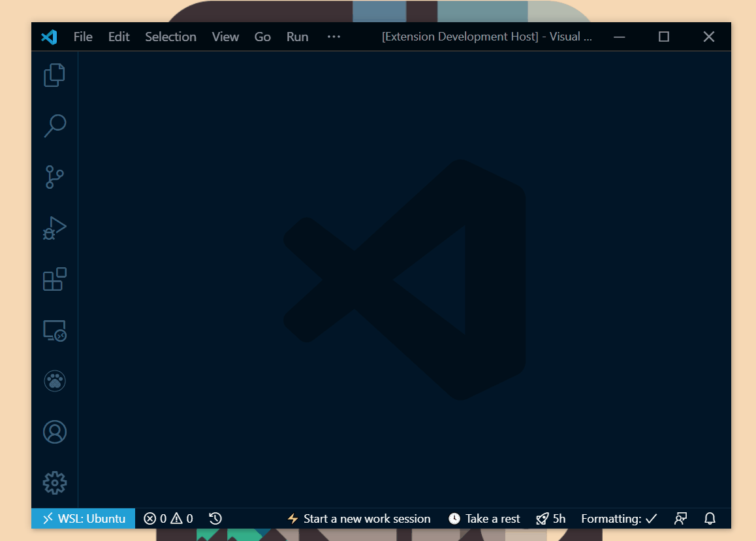756x541 pixels.
Task: Open the Accounts menu
Action: pyautogui.click(x=54, y=432)
